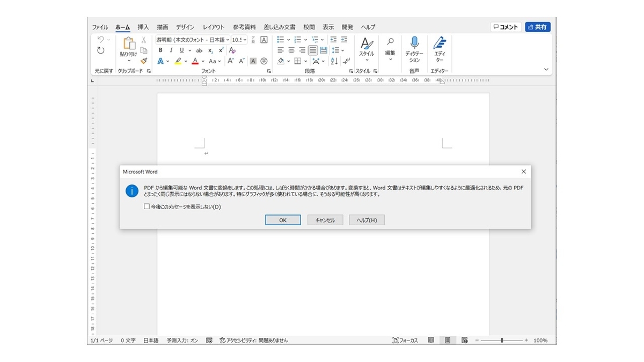Click the Clear All Formatting icon
Image resolution: width=644 pixels, height=362 pixels.
[x=232, y=50]
